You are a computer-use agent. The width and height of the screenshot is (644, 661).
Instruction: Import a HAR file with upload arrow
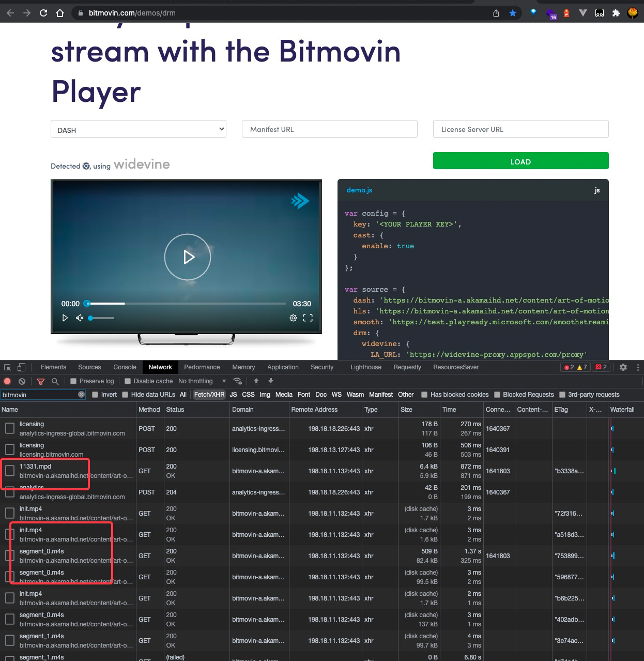[256, 381]
